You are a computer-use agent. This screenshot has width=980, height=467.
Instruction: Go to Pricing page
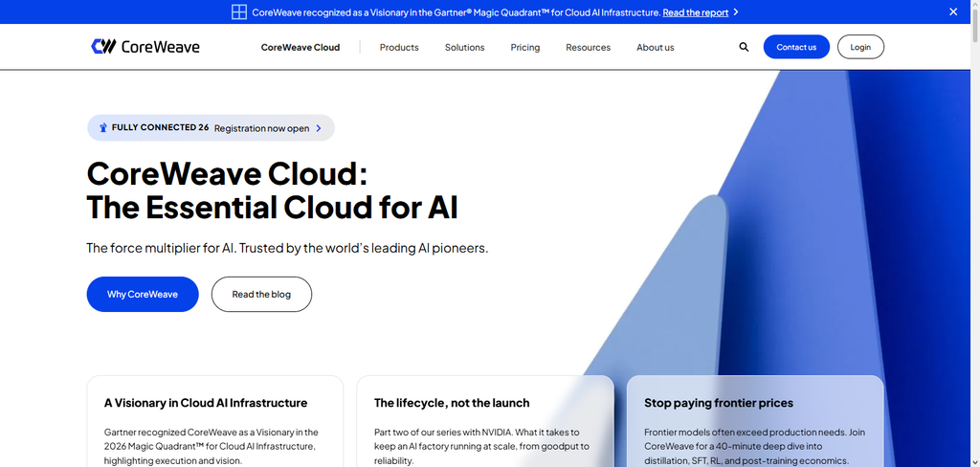(525, 48)
